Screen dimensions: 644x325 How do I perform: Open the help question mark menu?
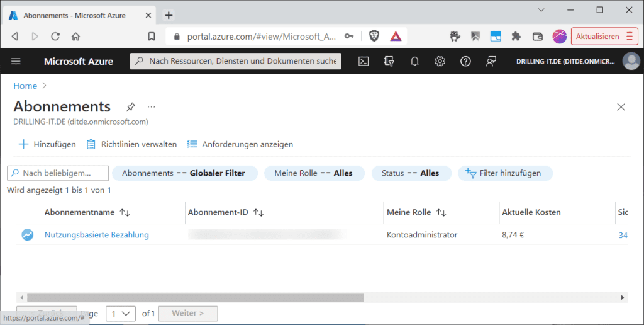465,61
